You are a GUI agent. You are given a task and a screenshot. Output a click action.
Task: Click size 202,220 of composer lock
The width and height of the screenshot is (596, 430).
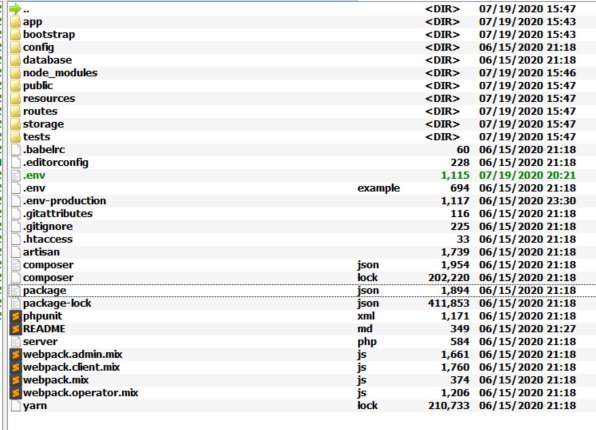[x=449, y=278]
